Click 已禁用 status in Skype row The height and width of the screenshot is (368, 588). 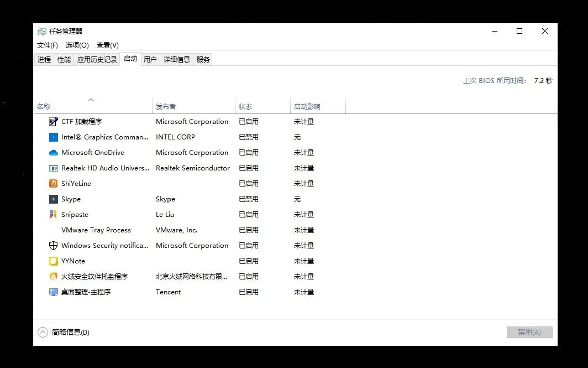pos(249,199)
